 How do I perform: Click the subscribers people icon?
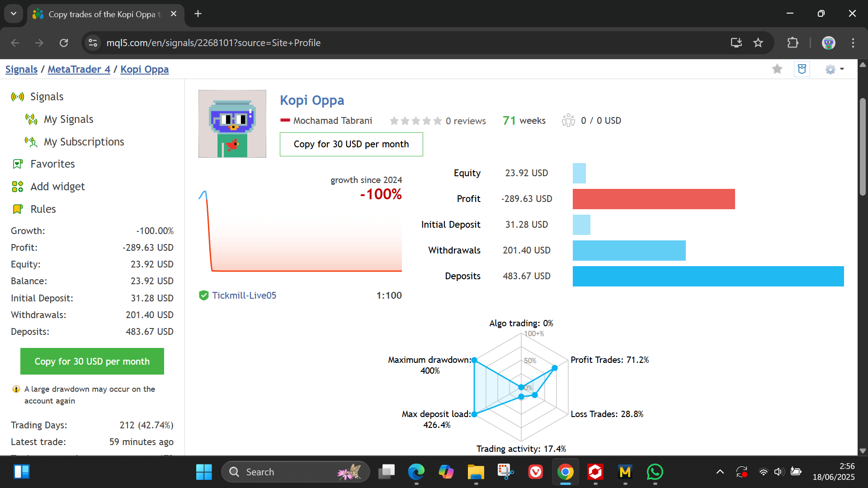click(568, 121)
